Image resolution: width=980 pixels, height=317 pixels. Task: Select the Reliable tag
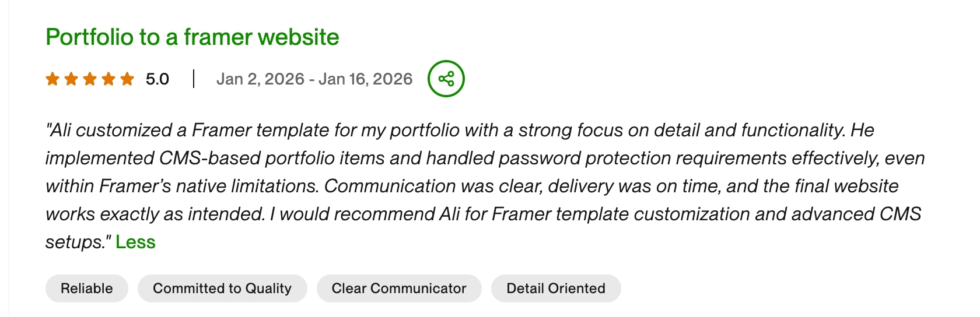tap(87, 288)
